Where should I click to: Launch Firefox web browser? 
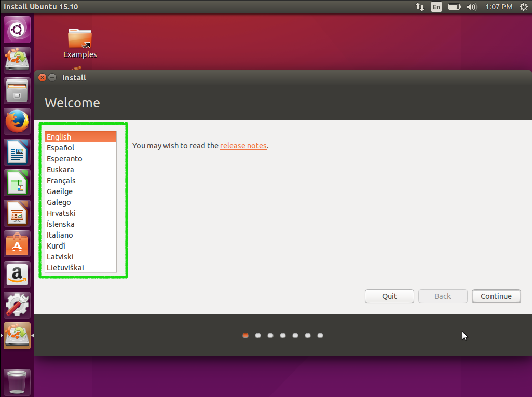coord(17,121)
